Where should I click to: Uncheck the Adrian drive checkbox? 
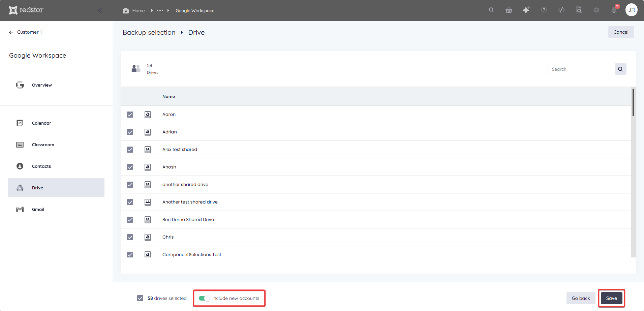(130, 132)
